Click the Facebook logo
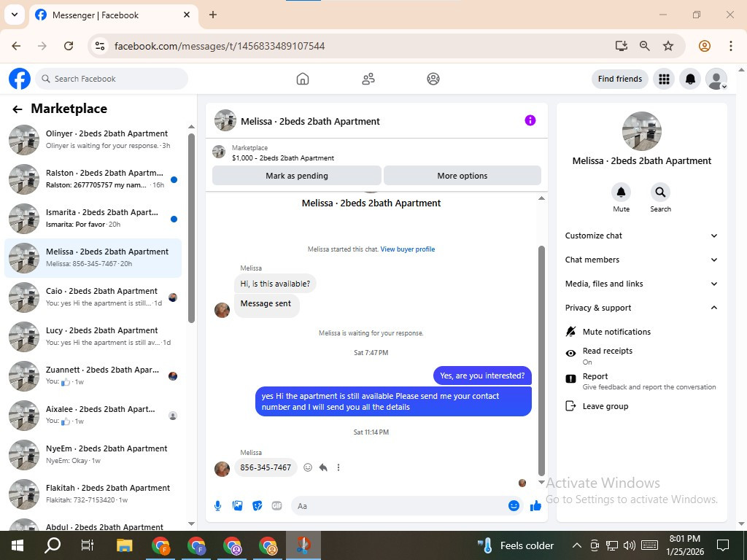747x560 pixels. (20, 79)
